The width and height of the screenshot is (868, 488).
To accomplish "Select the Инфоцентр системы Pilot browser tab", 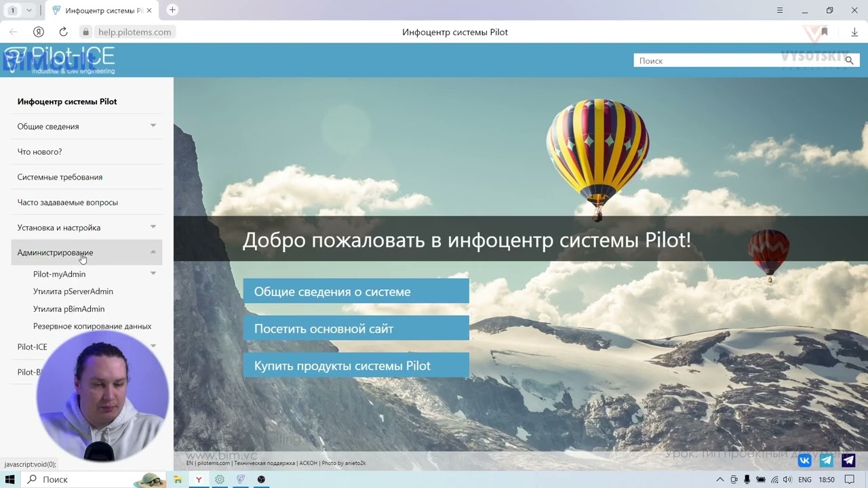I will (102, 10).
